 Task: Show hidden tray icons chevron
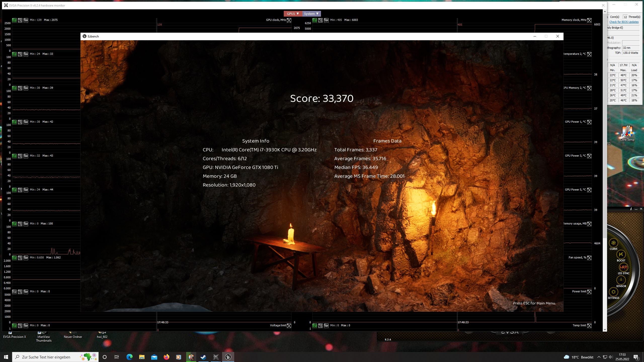(x=599, y=357)
